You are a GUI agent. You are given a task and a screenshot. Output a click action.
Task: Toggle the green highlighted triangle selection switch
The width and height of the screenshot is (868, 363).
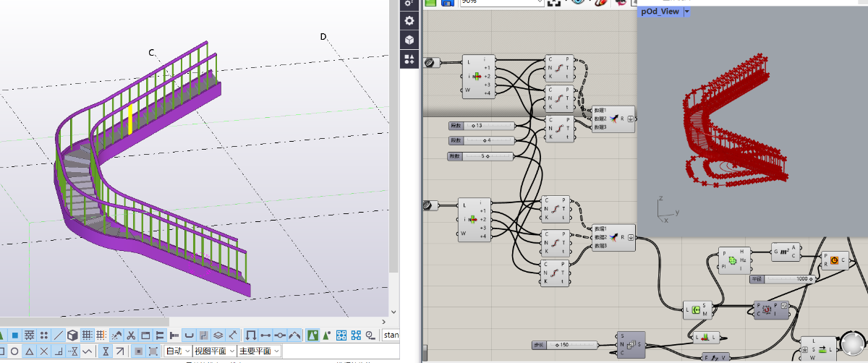(312, 336)
